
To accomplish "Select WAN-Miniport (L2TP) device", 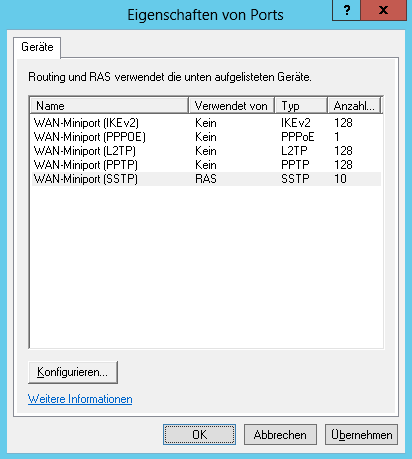I will point(206,151).
